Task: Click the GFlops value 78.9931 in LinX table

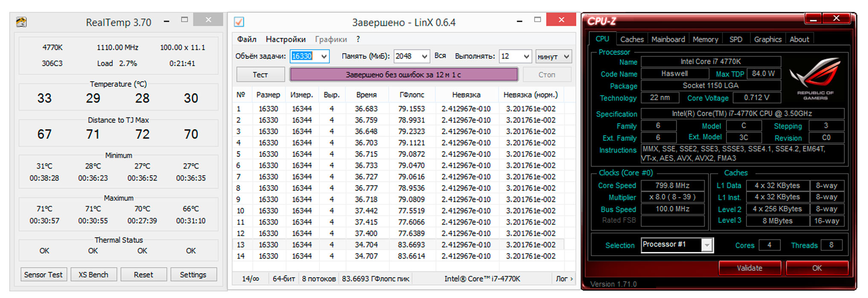Action: [411, 120]
